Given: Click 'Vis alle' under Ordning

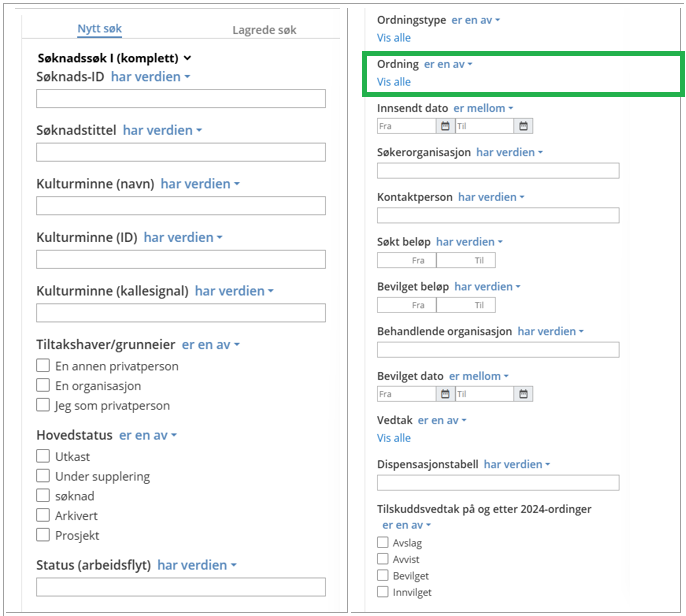Looking at the screenshot, I should click(394, 82).
